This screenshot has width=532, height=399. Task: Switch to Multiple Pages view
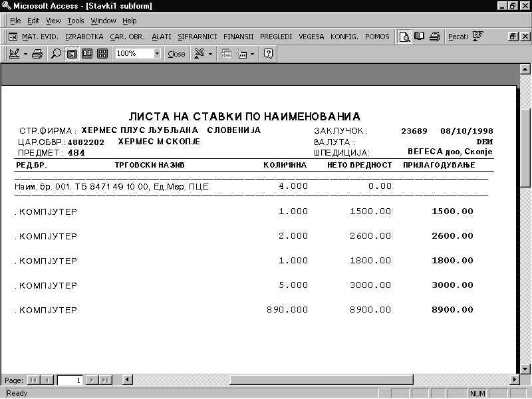[102, 54]
